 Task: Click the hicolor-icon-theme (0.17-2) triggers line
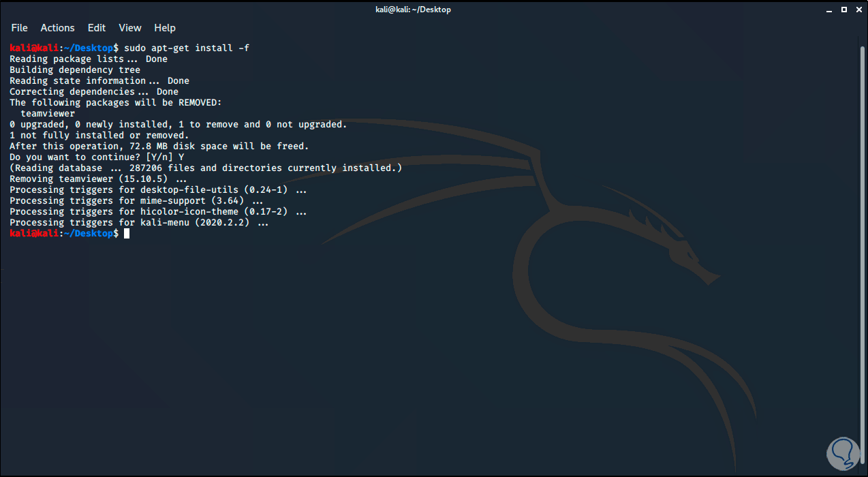(x=158, y=211)
